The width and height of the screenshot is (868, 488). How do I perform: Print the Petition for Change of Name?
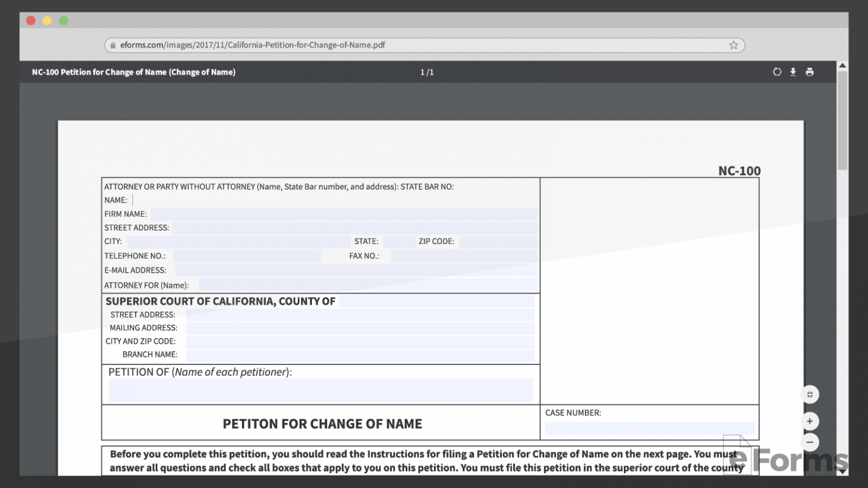pos(810,72)
